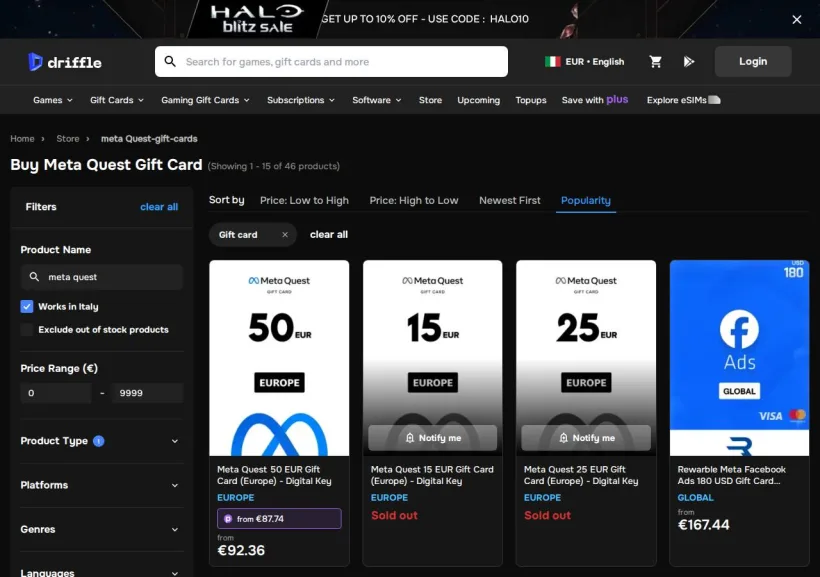The height and width of the screenshot is (577, 820).
Task: Open the driffle logo homepage
Action: tap(65, 62)
